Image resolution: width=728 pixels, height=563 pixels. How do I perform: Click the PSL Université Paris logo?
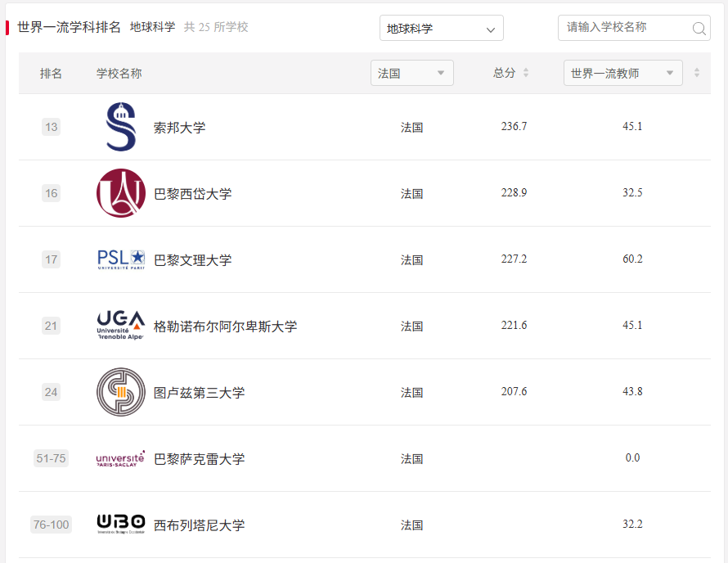[x=120, y=259]
